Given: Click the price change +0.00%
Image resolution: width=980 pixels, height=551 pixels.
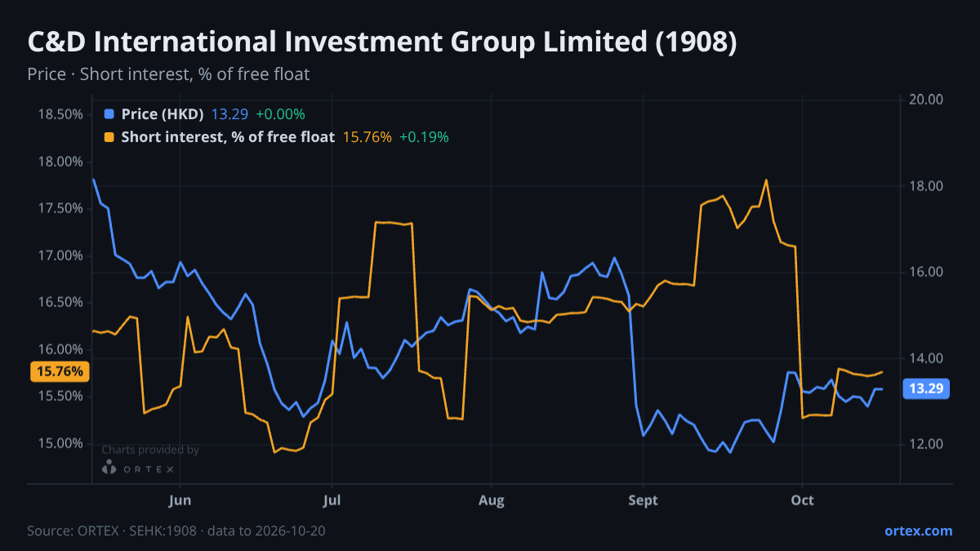Looking at the screenshot, I should tap(280, 114).
